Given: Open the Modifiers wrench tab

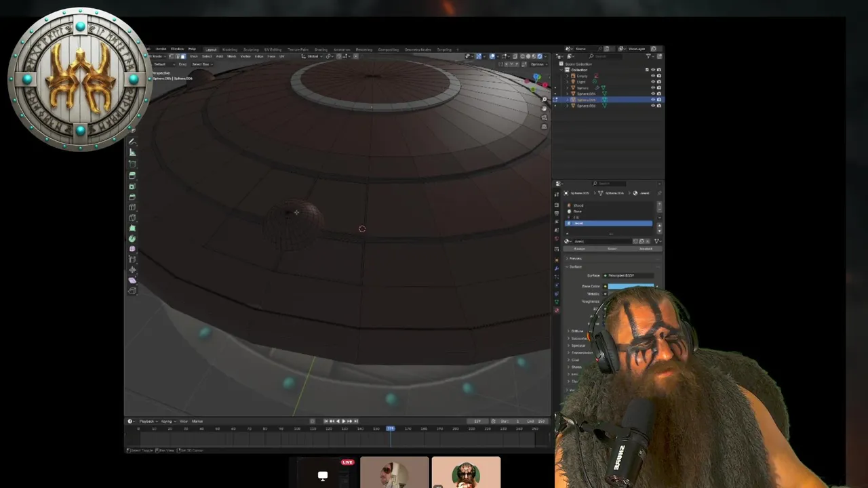Looking at the screenshot, I should point(557,268).
